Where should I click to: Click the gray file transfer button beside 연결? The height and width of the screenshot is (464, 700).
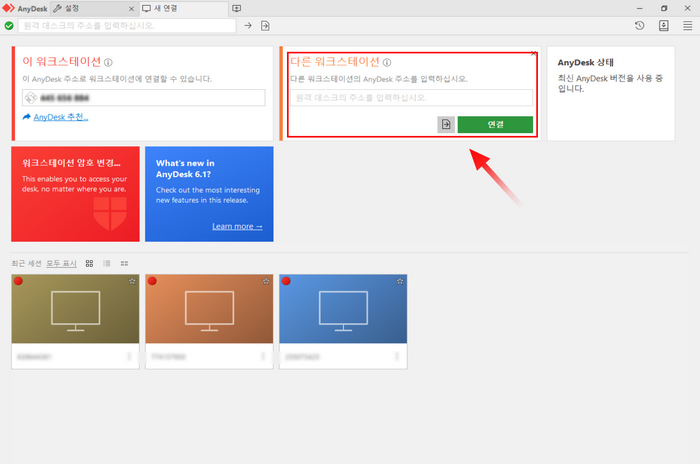point(446,125)
